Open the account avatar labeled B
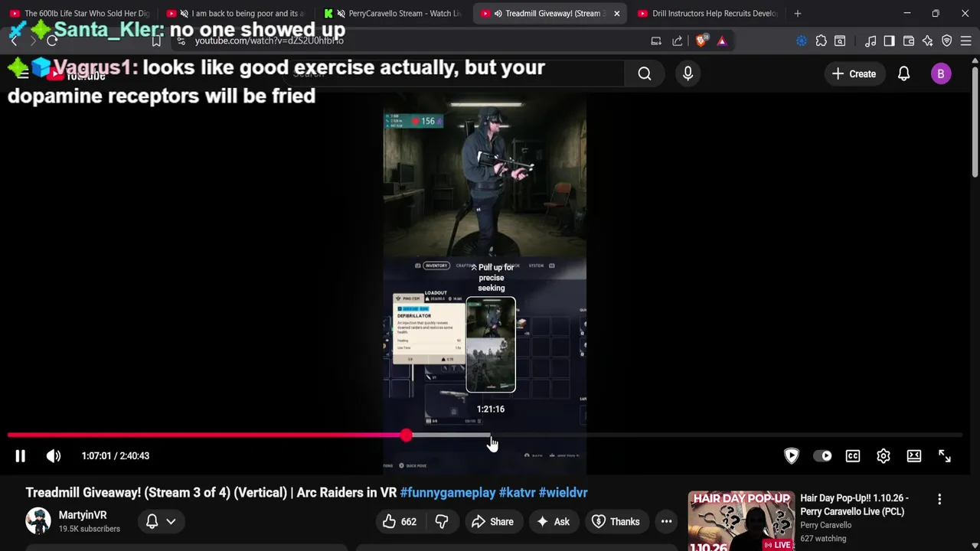Screen dimensions: 980x551 click(941, 73)
